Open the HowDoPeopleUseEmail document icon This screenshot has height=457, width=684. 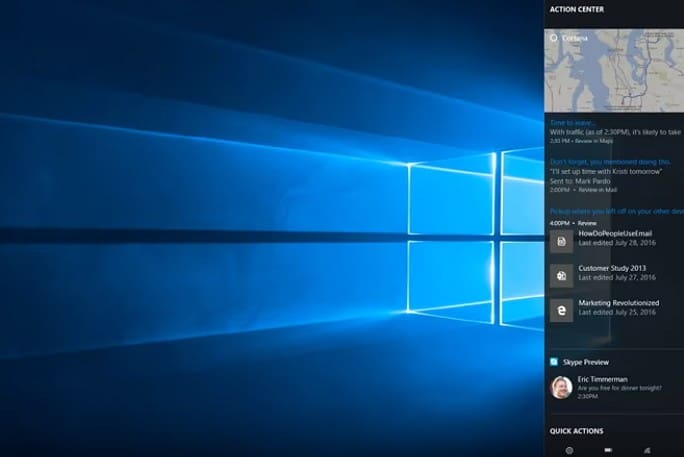click(x=562, y=241)
